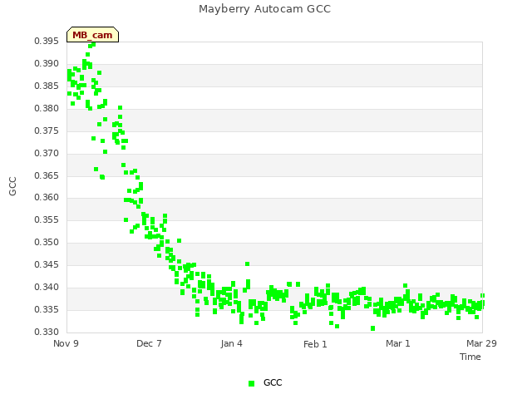This screenshot has width=532, height=399.
Task: Click the y-axis label 0.365
Action: 47,175
